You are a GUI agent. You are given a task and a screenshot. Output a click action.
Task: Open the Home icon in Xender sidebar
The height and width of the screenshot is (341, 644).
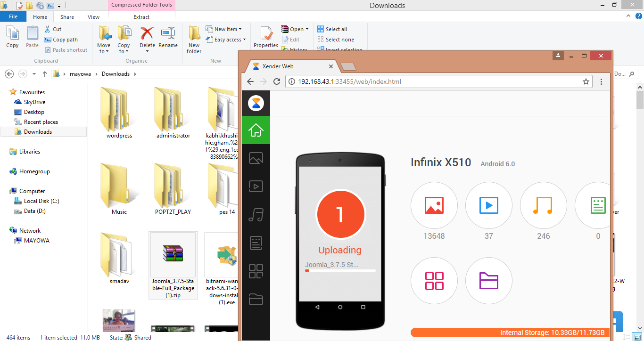tap(256, 130)
